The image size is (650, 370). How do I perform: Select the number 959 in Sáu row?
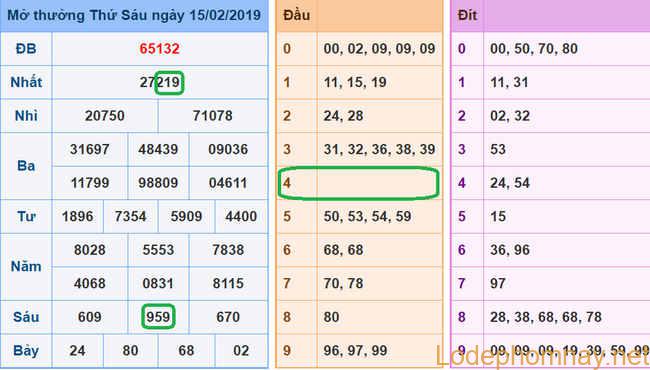[158, 317]
